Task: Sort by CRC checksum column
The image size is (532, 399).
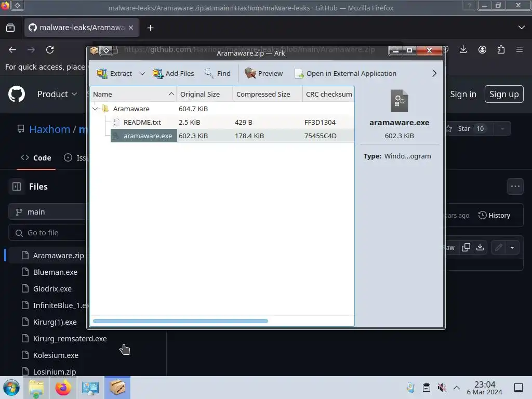Action: (x=328, y=94)
